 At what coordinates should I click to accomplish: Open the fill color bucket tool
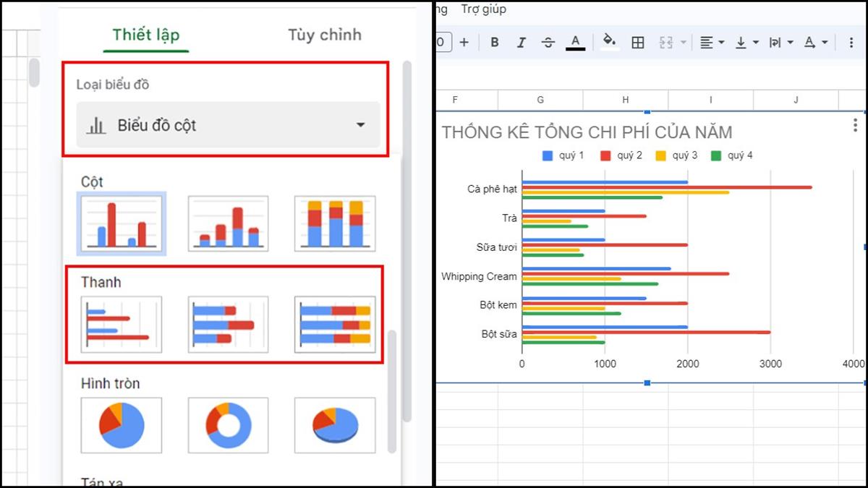click(x=609, y=43)
